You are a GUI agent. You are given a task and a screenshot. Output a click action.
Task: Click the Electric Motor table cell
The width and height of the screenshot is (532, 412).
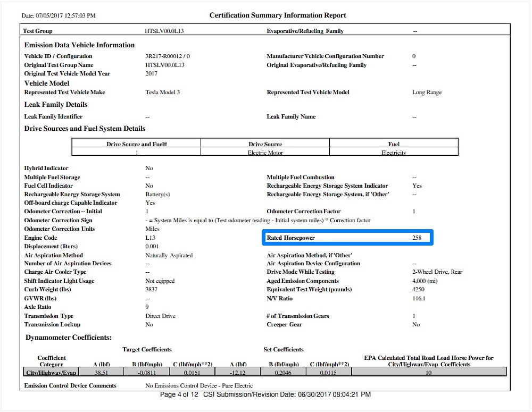(265, 153)
